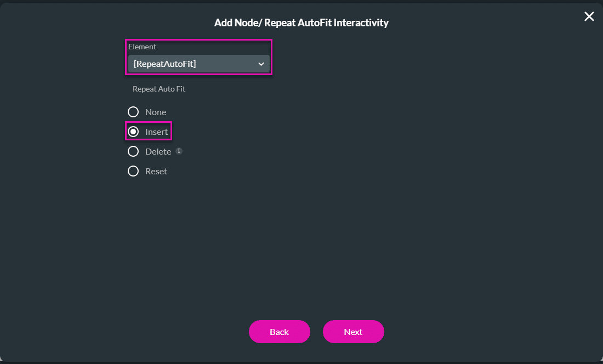Select the Reset radio button

[x=133, y=170]
